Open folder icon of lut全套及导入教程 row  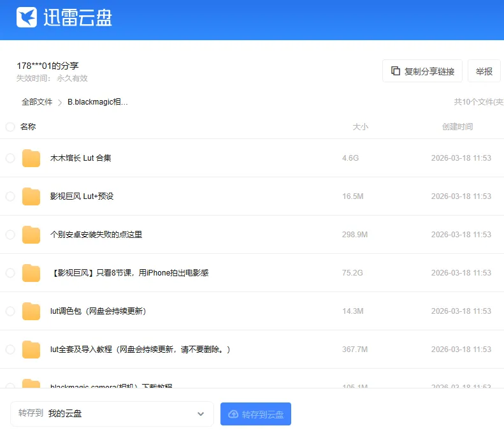click(x=31, y=350)
